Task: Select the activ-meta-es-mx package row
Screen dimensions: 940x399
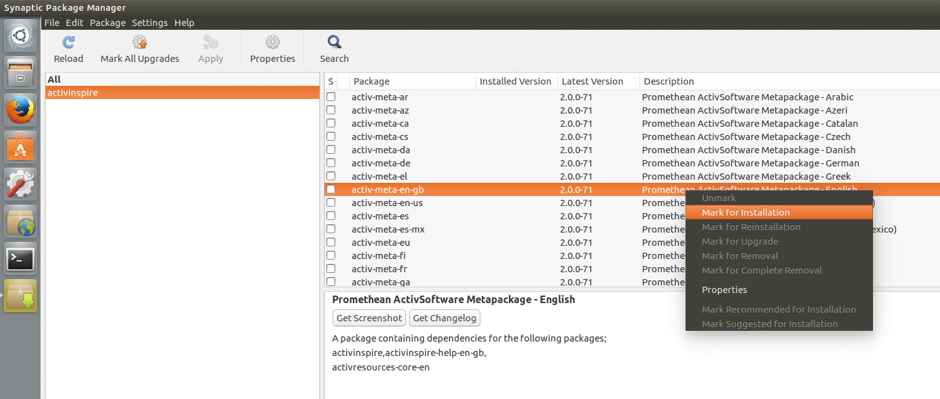Action: click(x=632, y=229)
